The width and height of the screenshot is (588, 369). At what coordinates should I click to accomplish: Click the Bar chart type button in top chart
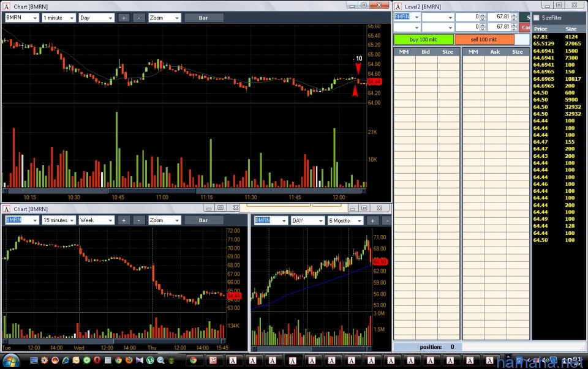pyautogui.click(x=203, y=18)
